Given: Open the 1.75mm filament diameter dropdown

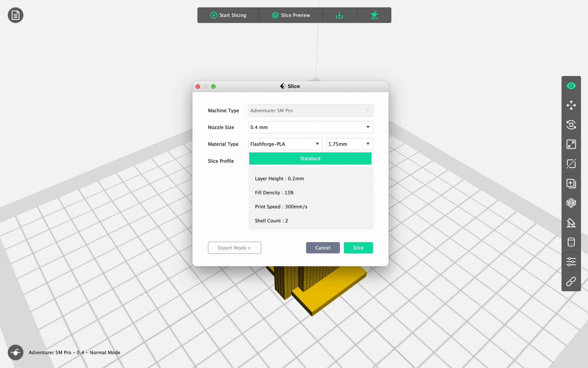Looking at the screenshot, I should (x=349, y=144).
